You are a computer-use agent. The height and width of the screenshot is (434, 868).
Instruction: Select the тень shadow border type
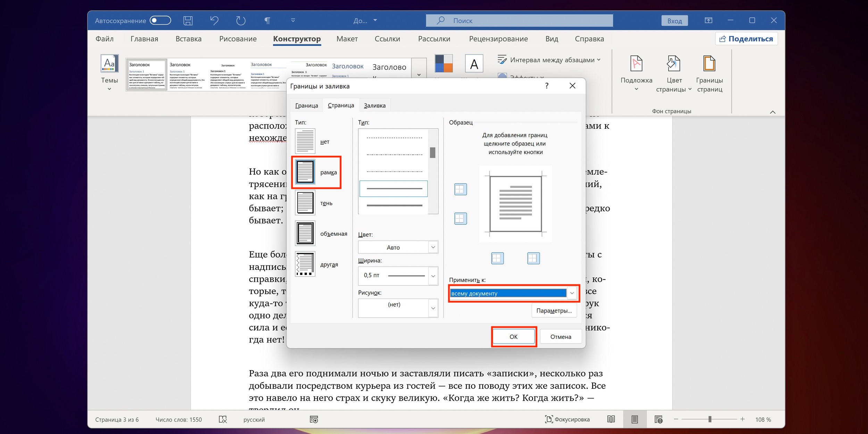[306, 203]
